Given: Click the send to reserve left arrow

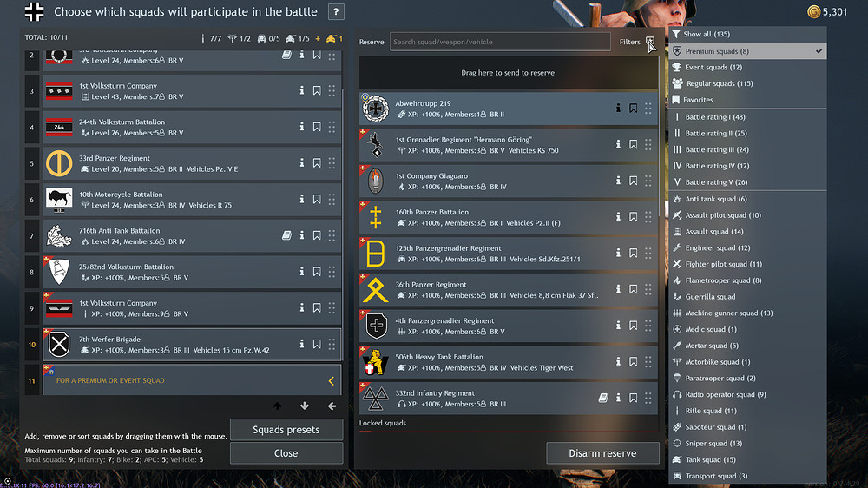Looking at the screenshot, I should coord(332,406).
